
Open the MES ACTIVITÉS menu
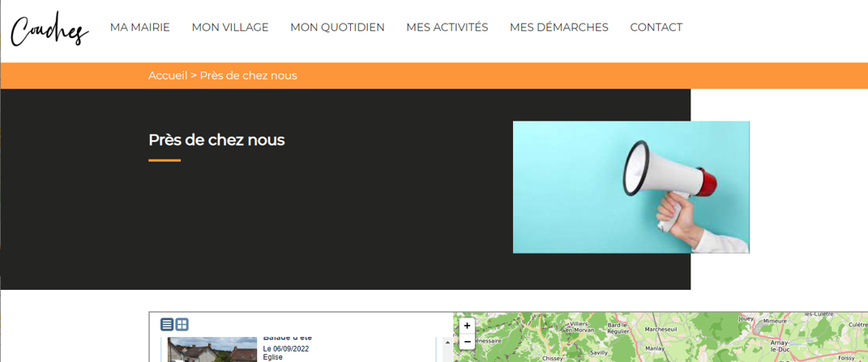447,27
